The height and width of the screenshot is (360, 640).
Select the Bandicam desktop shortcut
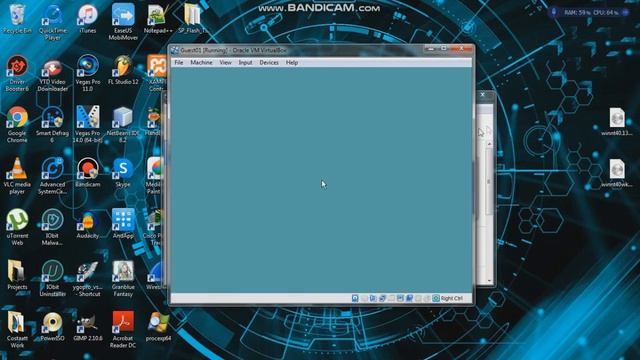click(x=88, y=173)
